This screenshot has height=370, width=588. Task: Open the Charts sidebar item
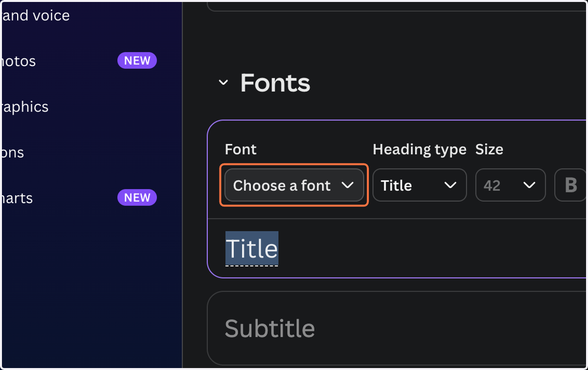(x=16, y=198)
